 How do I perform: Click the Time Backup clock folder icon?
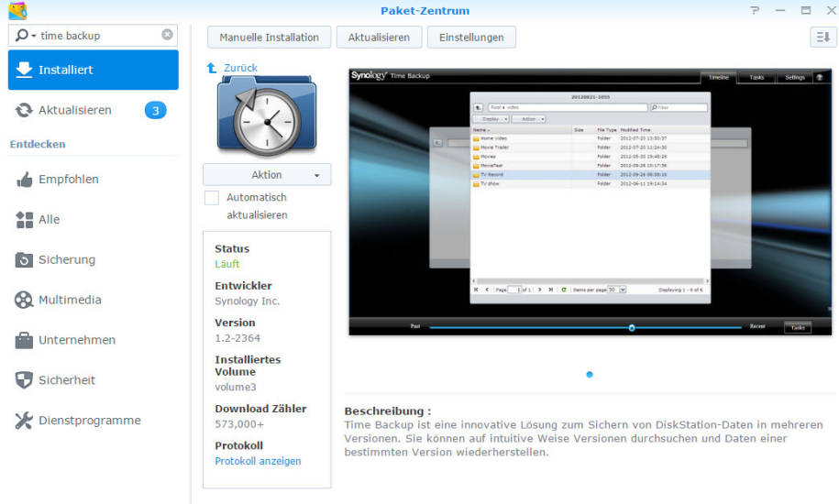267,116
